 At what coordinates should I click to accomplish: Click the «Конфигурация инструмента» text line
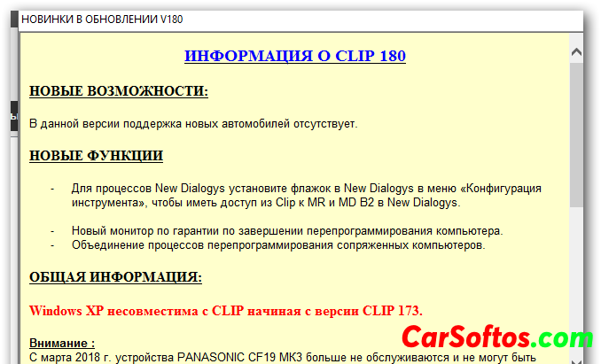coord(266,203)
